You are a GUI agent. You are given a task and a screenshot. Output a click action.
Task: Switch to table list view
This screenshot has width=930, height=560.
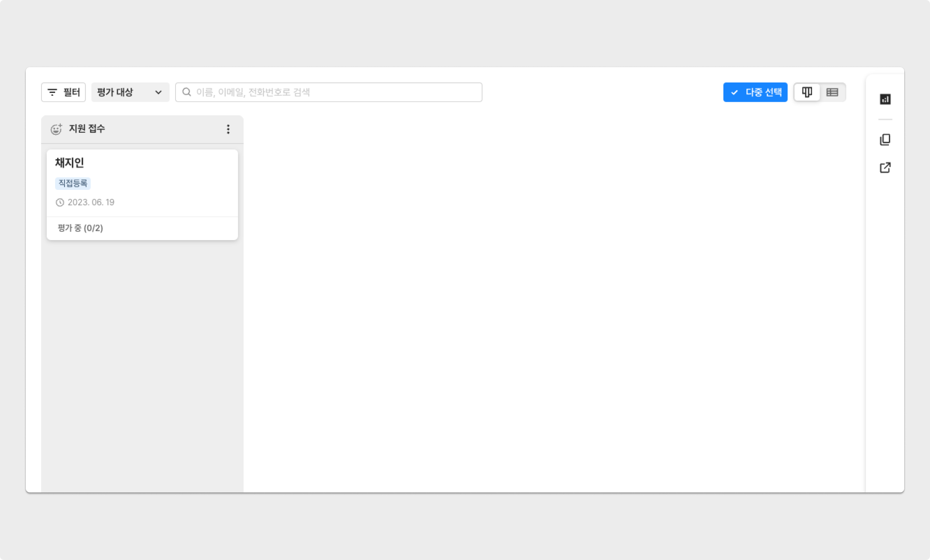(x=832, y=92)
